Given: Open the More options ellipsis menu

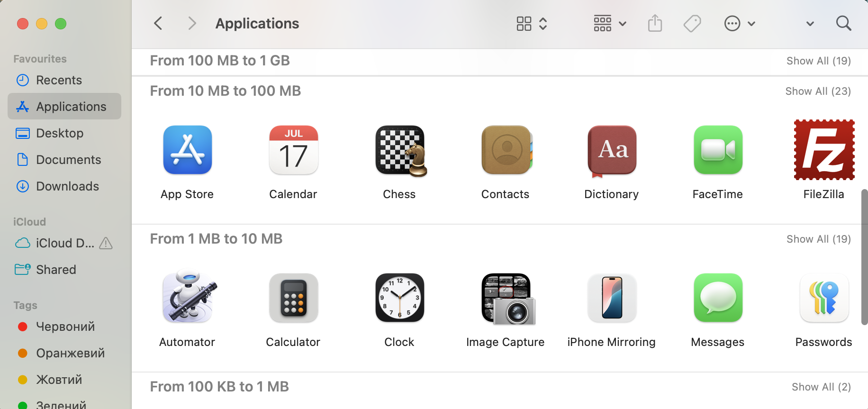Looking at the screenshot, I should 732,23.
